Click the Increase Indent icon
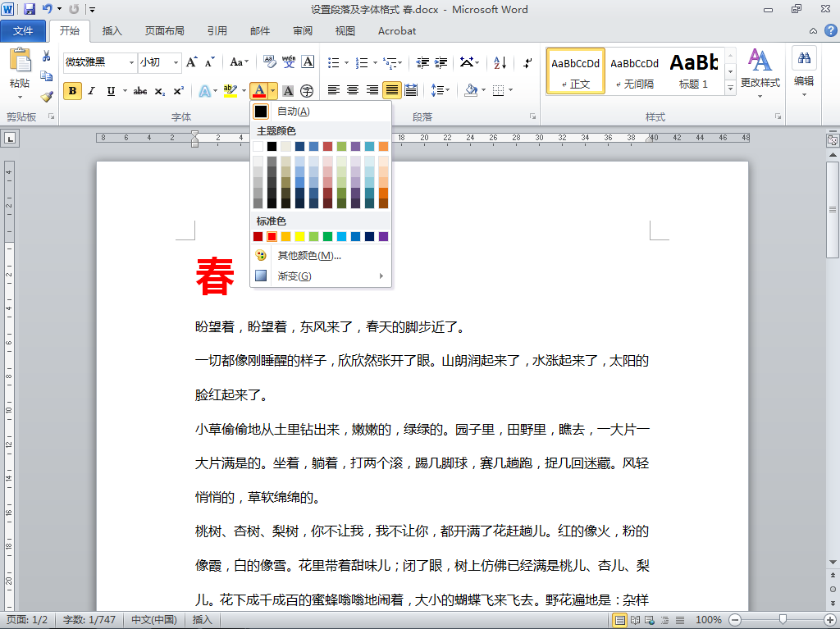The image size is (840, 629). [x=441, y=62]
